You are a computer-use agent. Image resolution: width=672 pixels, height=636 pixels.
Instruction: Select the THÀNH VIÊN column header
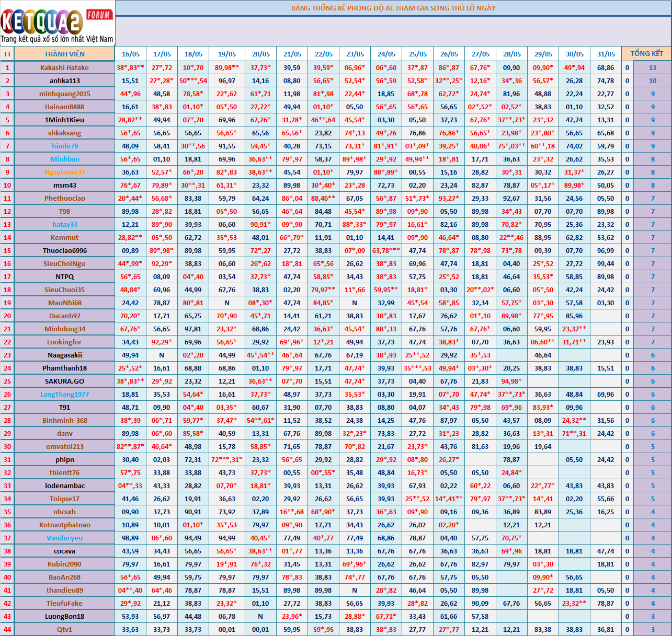(64, 54)
